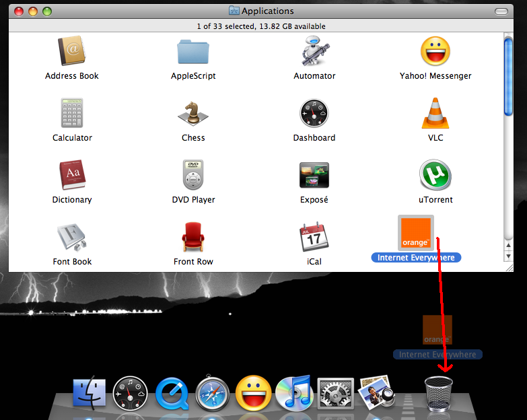
Task: Click the 'Yahoo! Messenger' label text
Action: pyautogui.click(x=435, y=76)
